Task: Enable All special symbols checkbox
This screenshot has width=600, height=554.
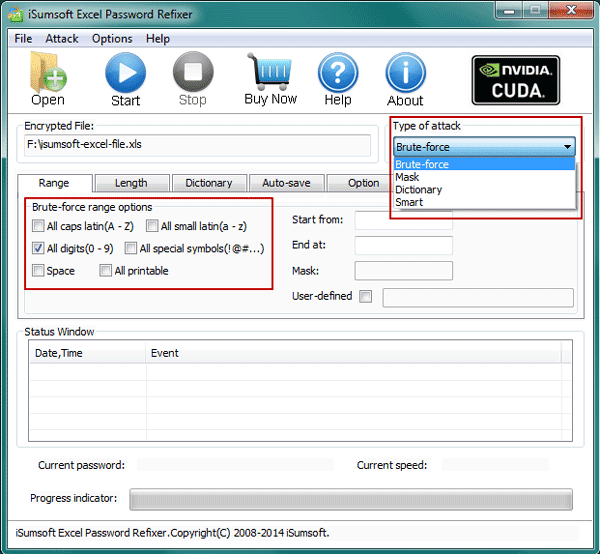Action: (130, 248)
